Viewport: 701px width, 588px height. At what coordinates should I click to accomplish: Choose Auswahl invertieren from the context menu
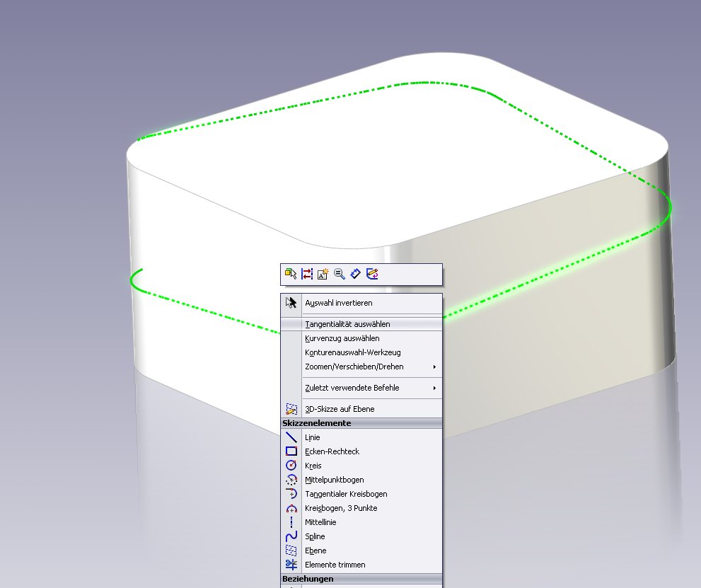click(361, 303)
